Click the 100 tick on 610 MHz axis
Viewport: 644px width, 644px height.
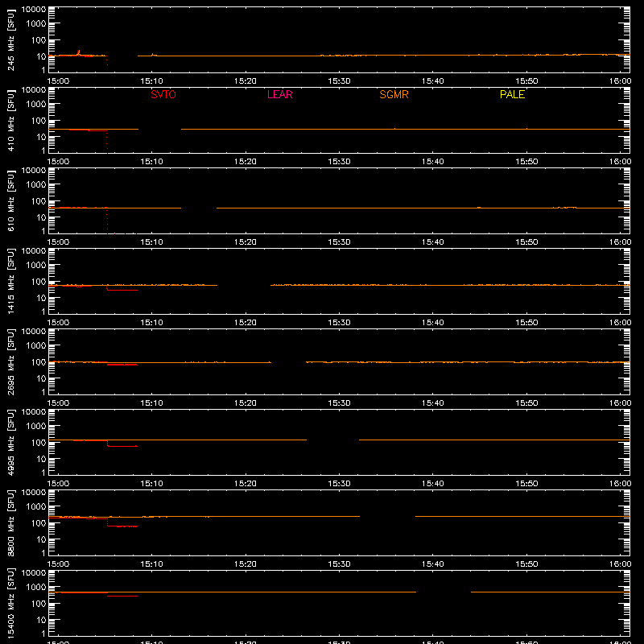39,201
